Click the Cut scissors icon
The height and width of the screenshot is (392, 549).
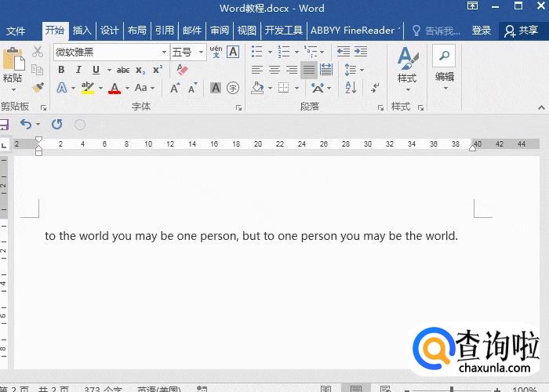(x=38, y=52)
